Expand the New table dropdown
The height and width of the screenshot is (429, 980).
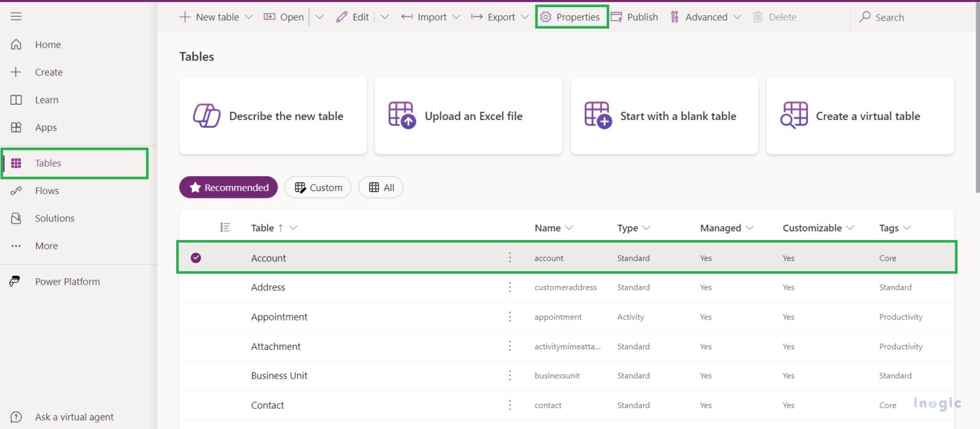click(x=249, y=17)
